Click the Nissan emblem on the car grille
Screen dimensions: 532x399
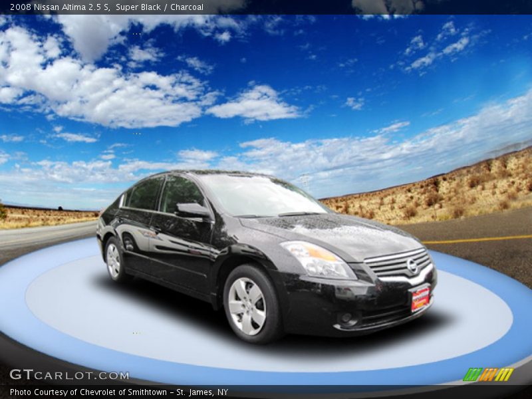(x=412, y=266)
